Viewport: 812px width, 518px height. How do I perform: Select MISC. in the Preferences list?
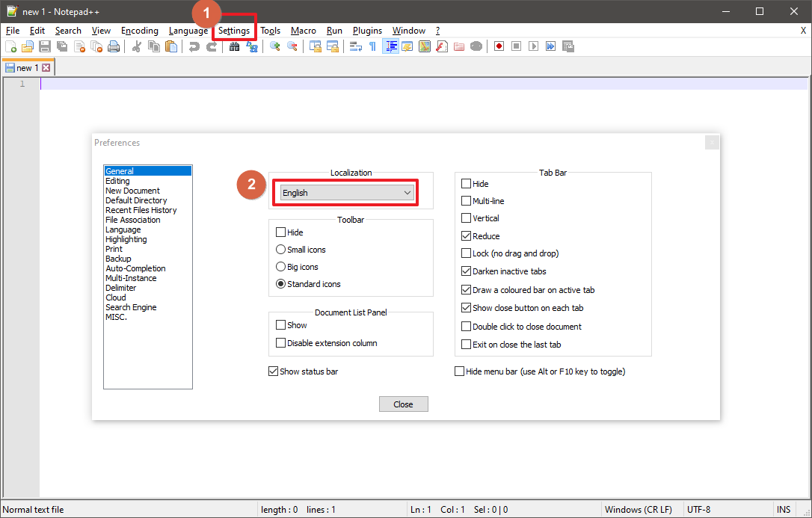point(116,317)
